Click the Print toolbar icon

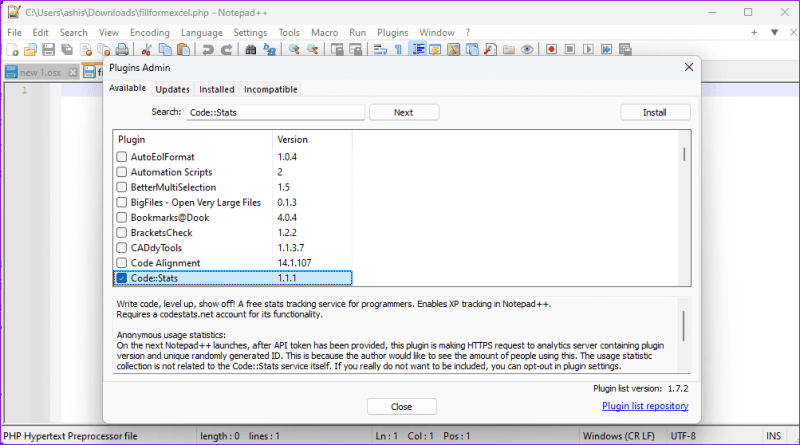[x=122, y=50]
